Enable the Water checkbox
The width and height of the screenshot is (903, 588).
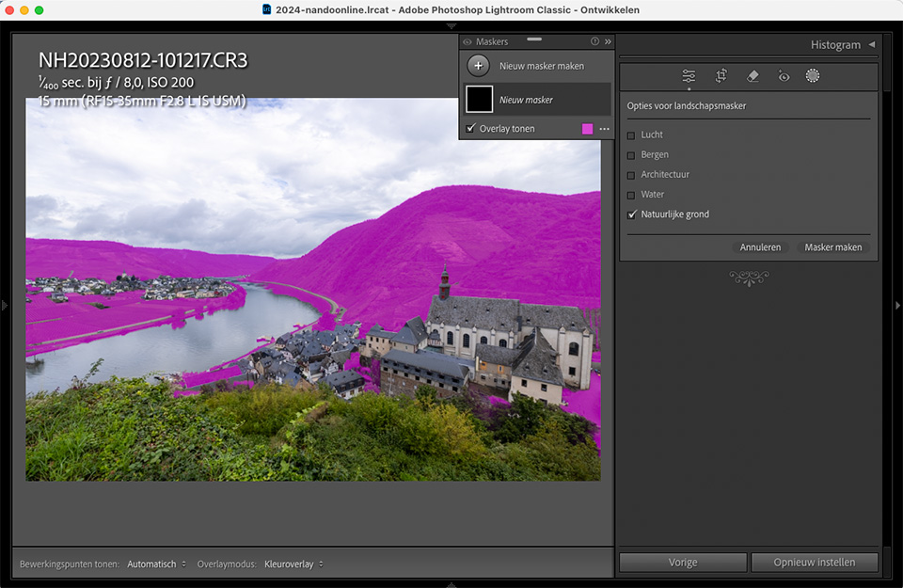tap(631, 196)
